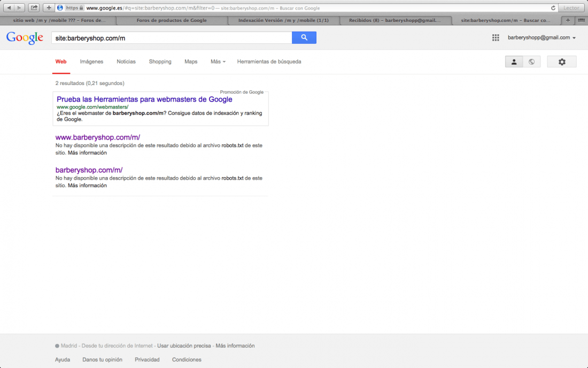
Task: Switch to Maps results
Action: point(191,62)
